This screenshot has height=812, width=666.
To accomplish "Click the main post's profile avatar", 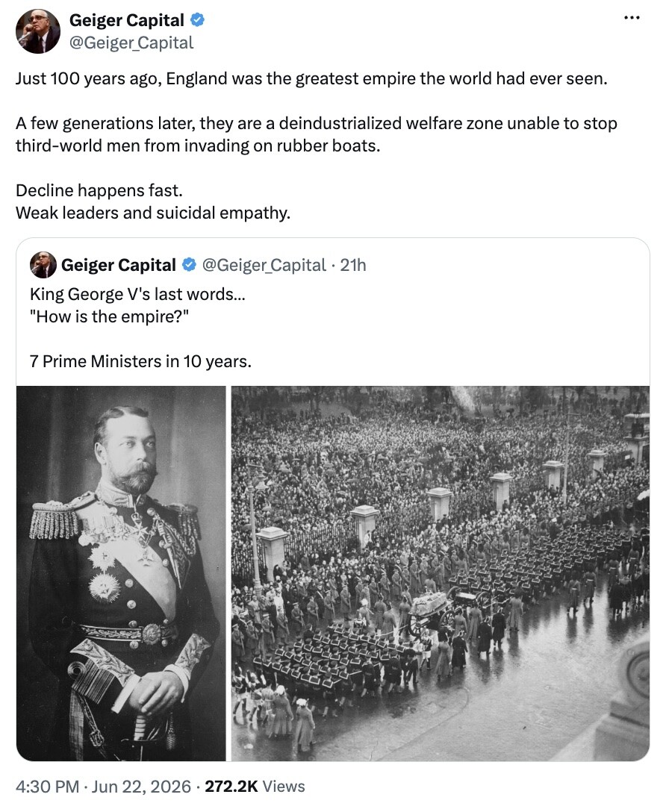I will tap(38, 31).
